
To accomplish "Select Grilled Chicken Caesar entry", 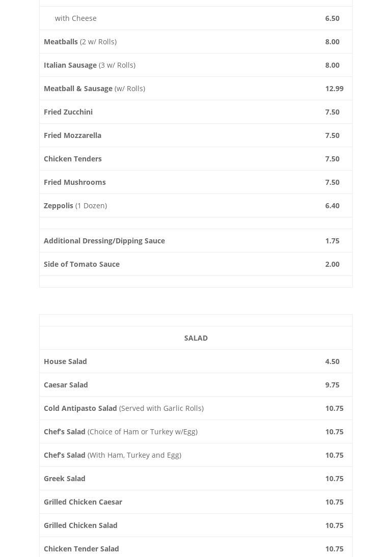I will coord(83,502).
